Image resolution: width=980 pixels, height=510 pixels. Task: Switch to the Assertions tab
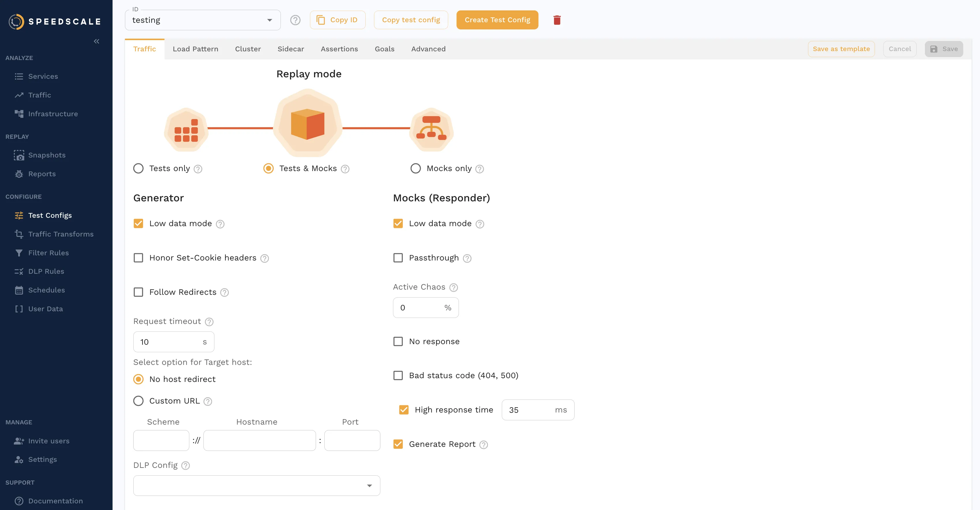click(x=339, y=49)
